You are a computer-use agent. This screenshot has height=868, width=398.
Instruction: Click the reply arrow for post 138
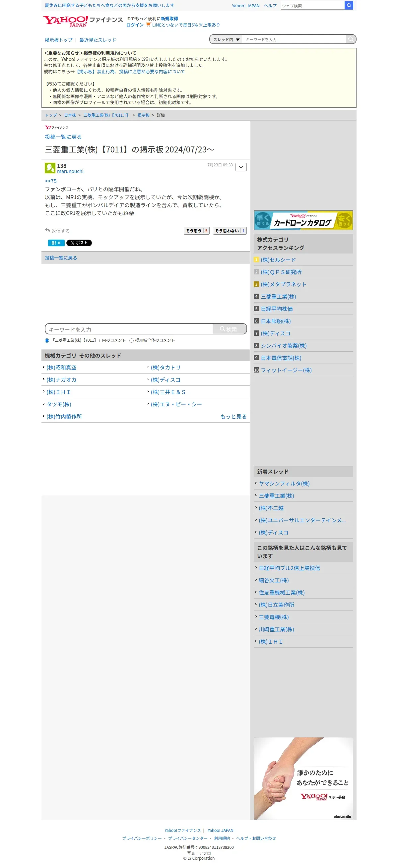click(47, 230)
